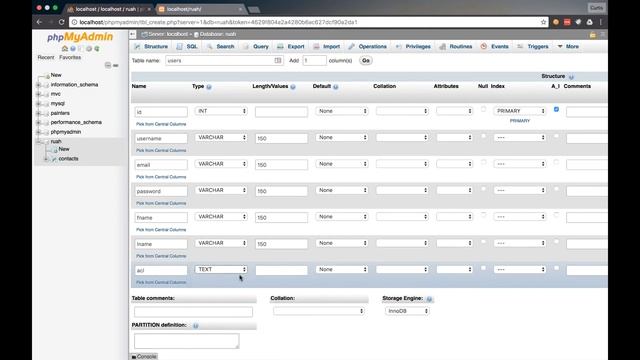Open the table Collation dropdown below columns
640x360 pixels.
[319, 311]
